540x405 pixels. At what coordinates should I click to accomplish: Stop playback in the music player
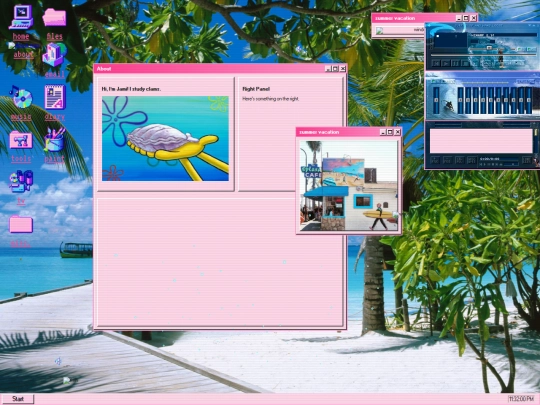coord(465,63)
